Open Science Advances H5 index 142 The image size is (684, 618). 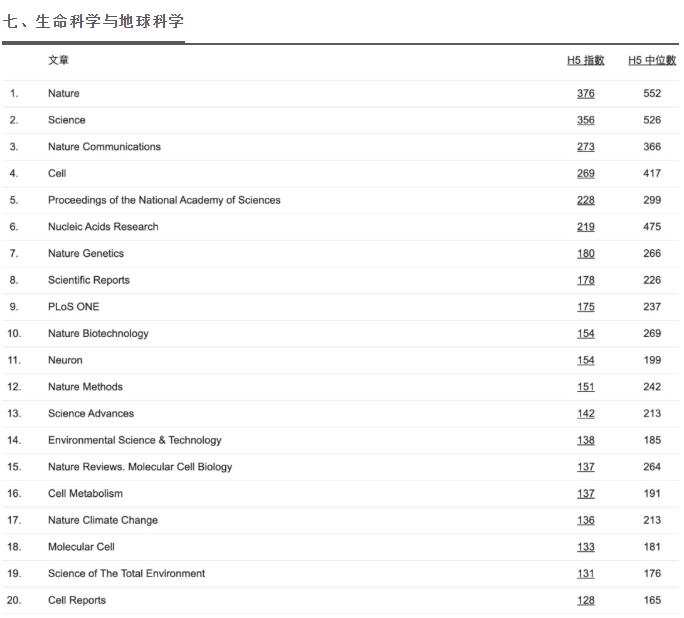tap(585, 413)
